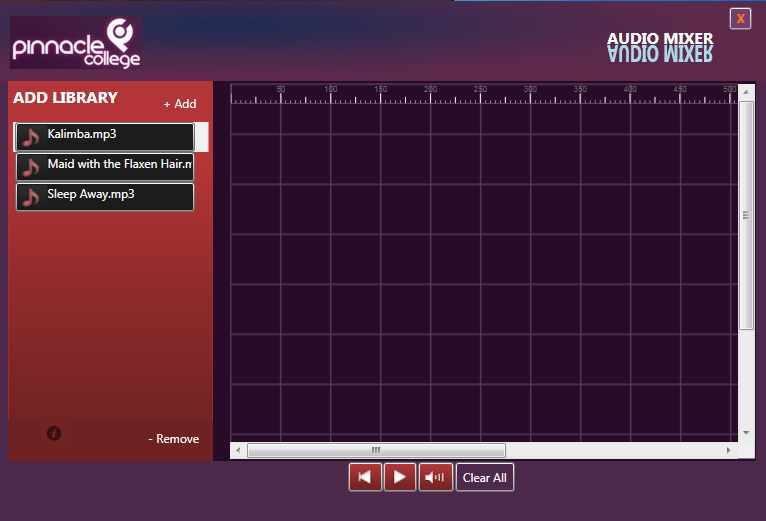Click the music note icon beside Sleep Away.mp3
Screen dimensions: 766x521
coord(31,197)
